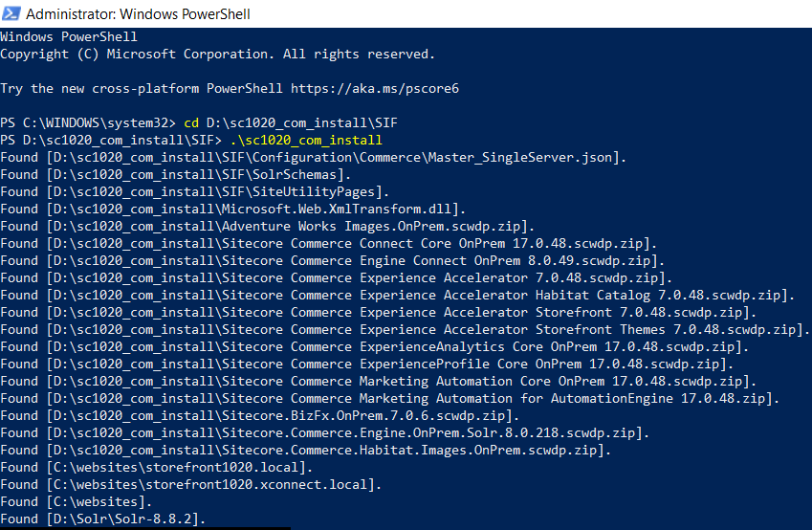Click the PowerShell icon in the title bar
Viewport: 812px width, 530px height.
coord(12,14)
